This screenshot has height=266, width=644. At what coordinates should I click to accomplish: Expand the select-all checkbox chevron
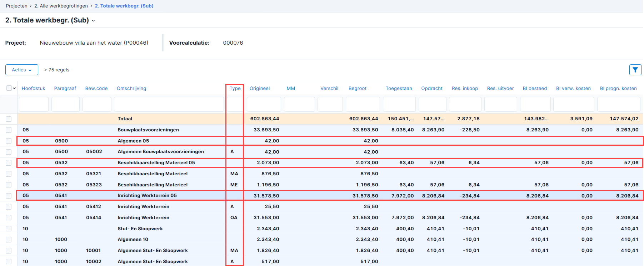14,88
